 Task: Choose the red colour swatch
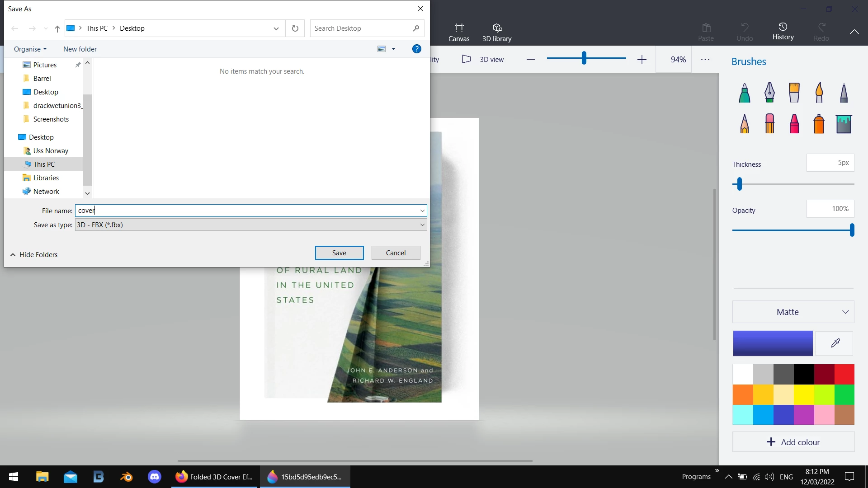[x=844, y=374]
